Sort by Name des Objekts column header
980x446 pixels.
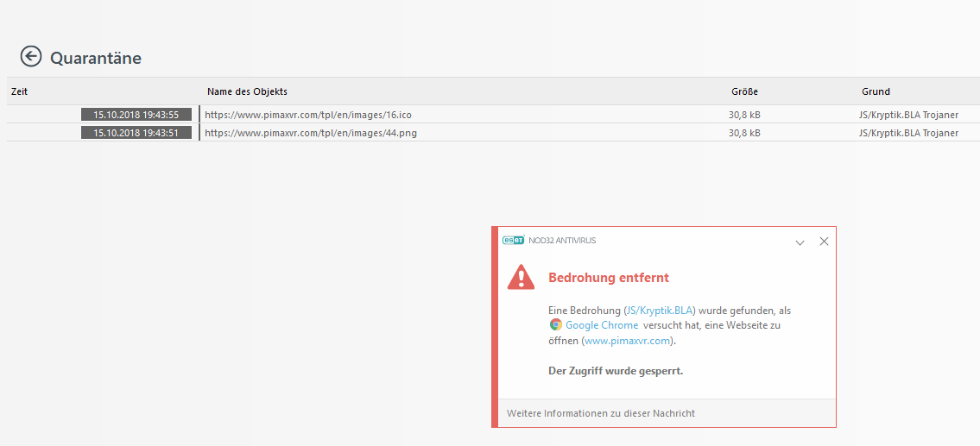[248, 91]
